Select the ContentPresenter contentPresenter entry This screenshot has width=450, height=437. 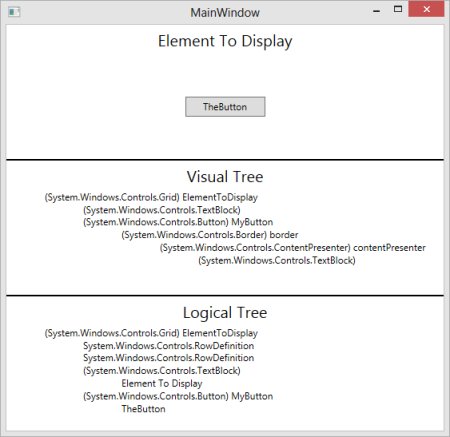(x=293, y=248)
